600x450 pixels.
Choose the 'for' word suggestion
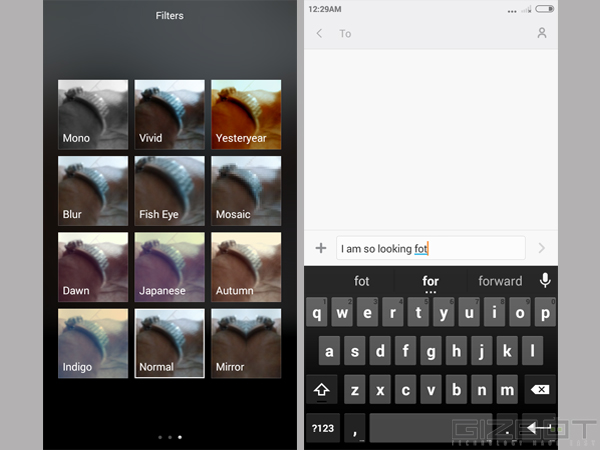click(430, 281)
